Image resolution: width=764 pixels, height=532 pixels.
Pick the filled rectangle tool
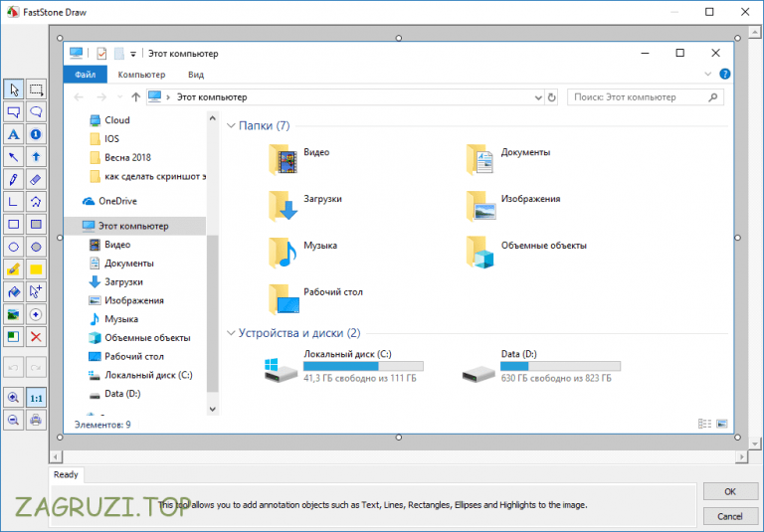[x=36, y=224]
